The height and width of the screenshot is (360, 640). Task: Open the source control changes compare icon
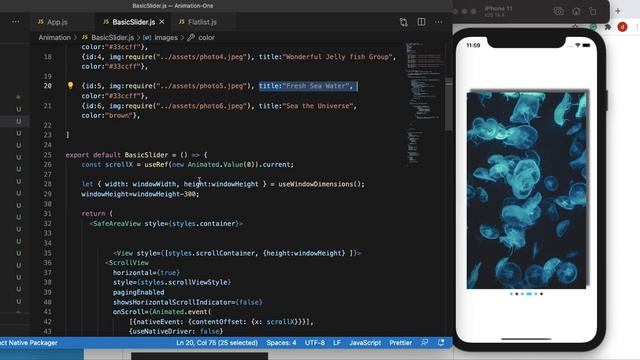(x=404, y=22)
